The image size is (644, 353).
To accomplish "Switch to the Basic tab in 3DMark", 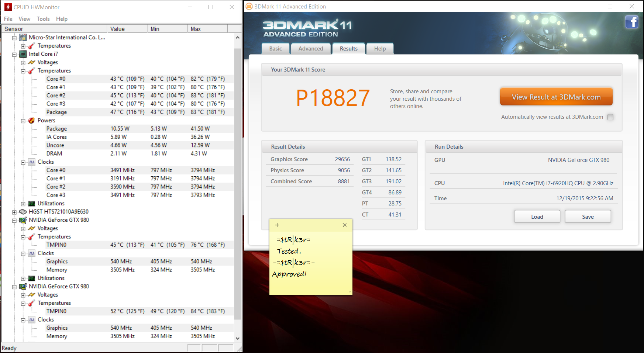I will (275, 49).
